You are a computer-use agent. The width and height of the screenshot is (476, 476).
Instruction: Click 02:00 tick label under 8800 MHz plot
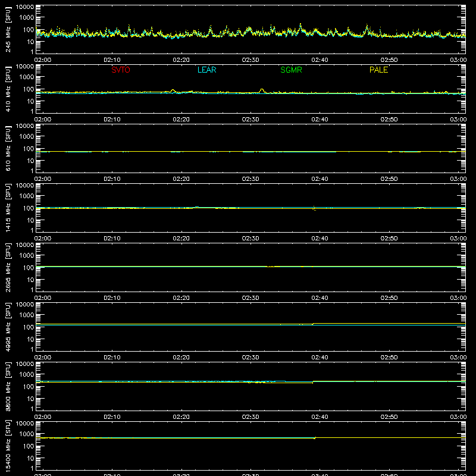tap(43, 417)
